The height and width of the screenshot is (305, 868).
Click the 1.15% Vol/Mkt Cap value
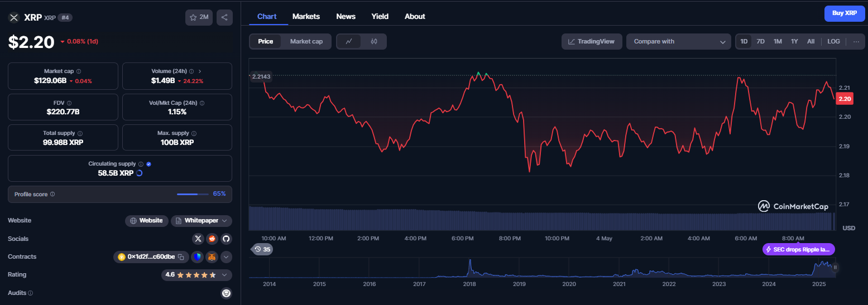[177, 112]
